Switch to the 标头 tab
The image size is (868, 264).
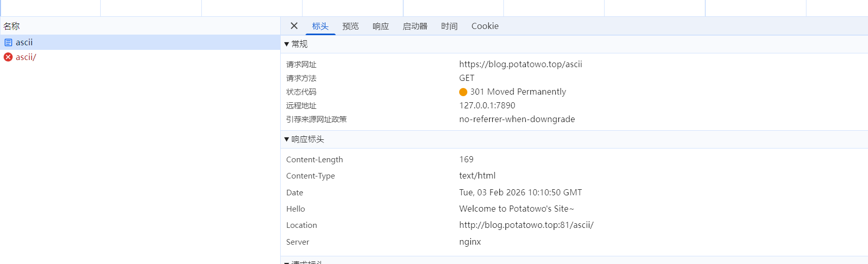[x=320, y=26]
